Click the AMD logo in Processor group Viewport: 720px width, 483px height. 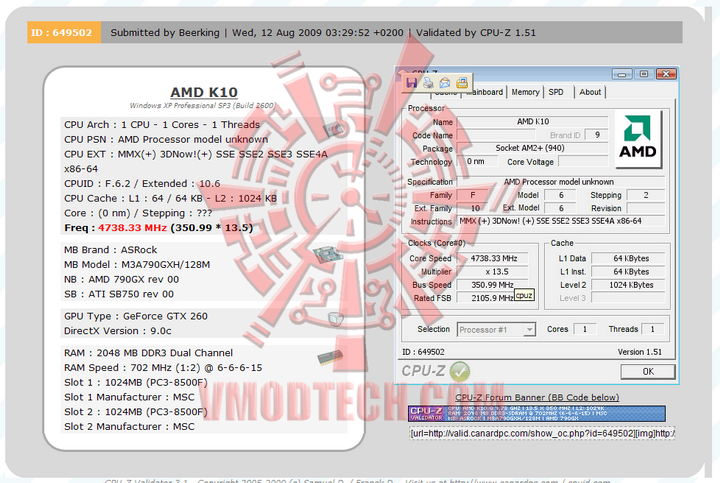pyautogui.click(x=637, y=138)
